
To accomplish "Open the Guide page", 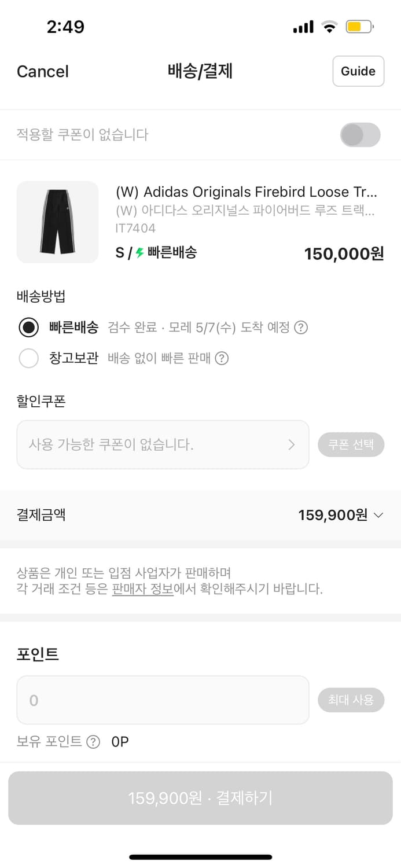I will click(x=358, y=71).
